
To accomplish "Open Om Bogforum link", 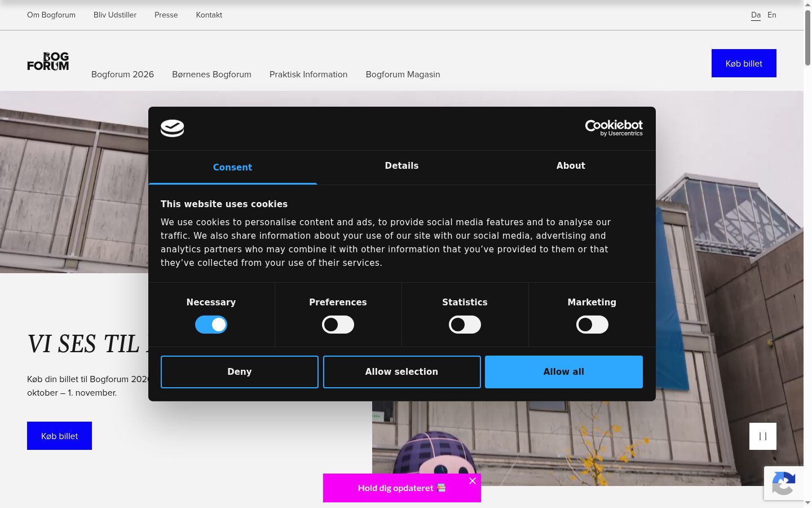I will point(51,15).
